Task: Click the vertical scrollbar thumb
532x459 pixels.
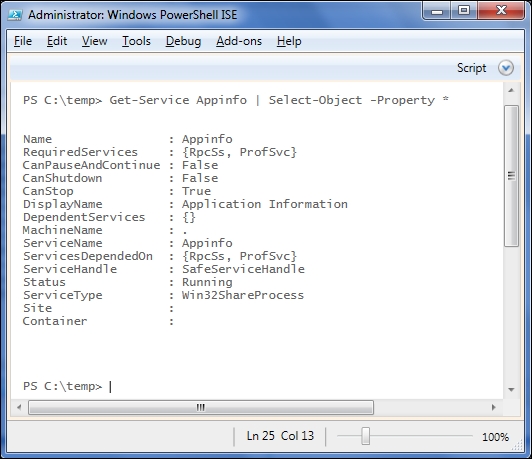Action: [x=511, y=176]
